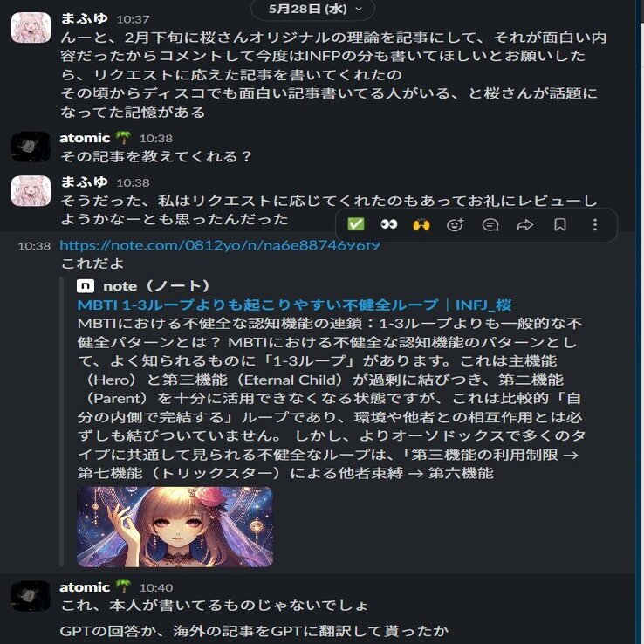Reply in thread to this message
644x644 pixels.
(490, 224)
